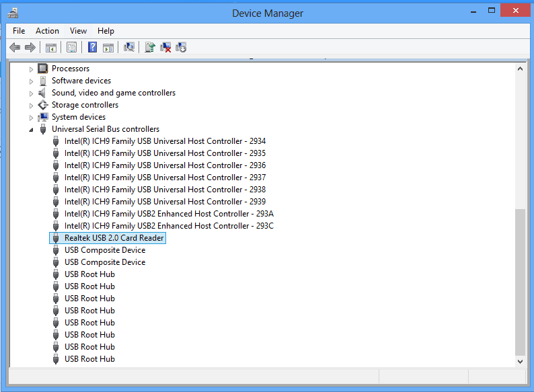Select USB2 Enhanced Host Controller - 293C
Image resolution: width=534 pixels, height=392 pixels.
point(169,226)
